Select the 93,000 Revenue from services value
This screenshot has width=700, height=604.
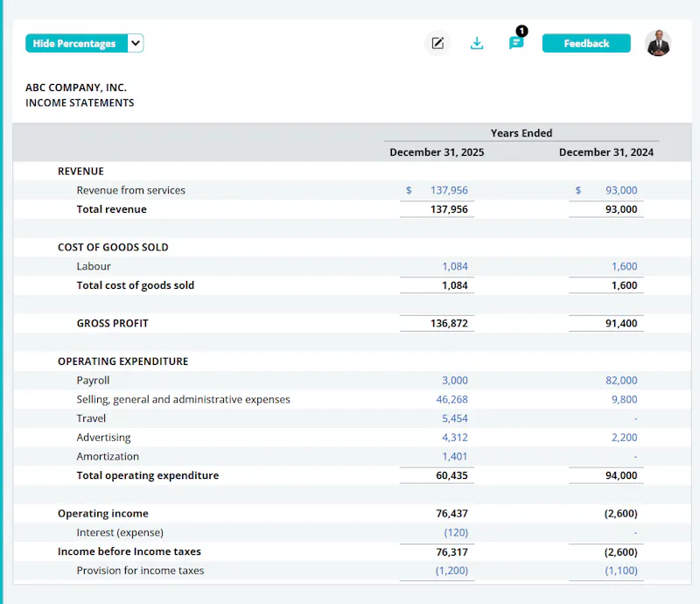(621, 190)
